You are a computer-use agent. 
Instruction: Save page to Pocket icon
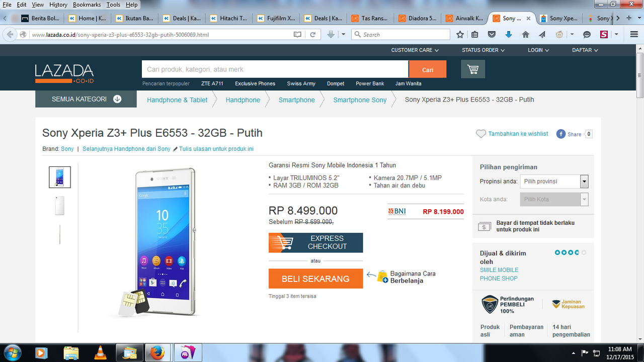492,35
